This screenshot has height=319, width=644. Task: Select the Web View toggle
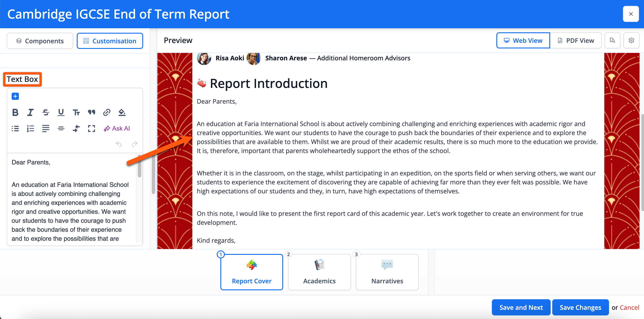(x=523, y=41)
